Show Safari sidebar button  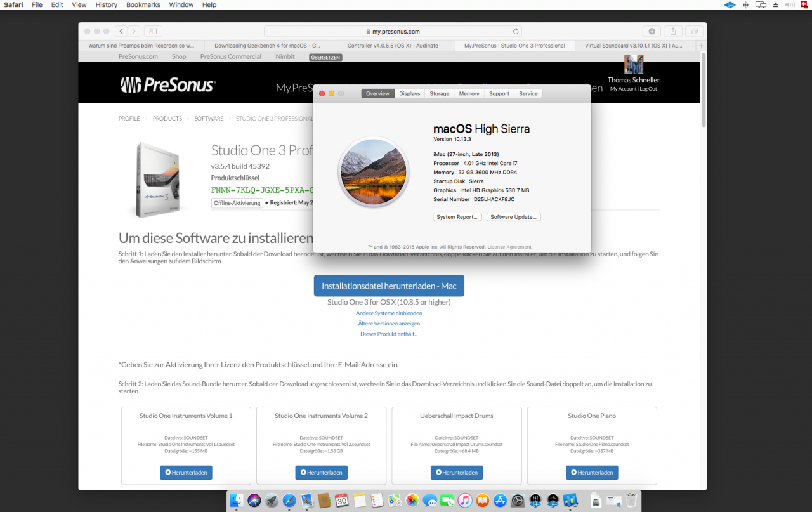point(154,31)
